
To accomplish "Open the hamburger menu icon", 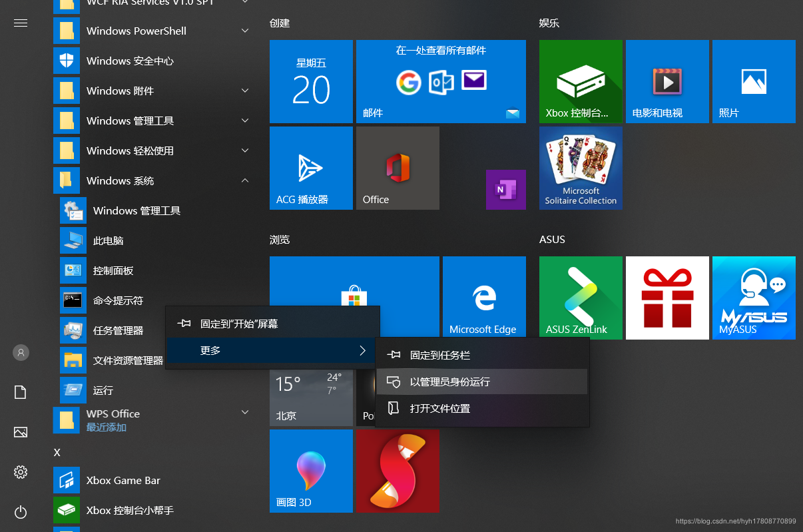I will (21, 23).
